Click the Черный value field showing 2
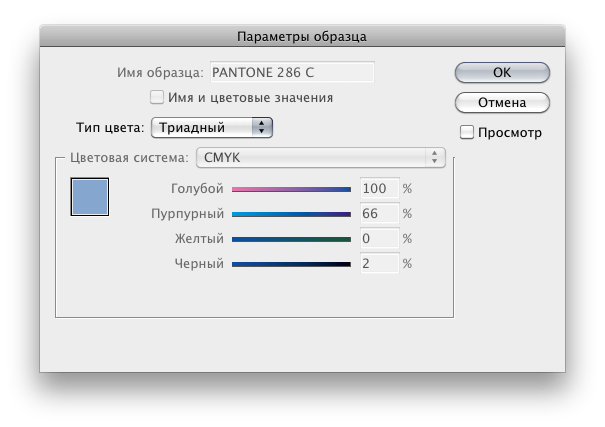This screenshot has width=605, height=427. point(380,263)
